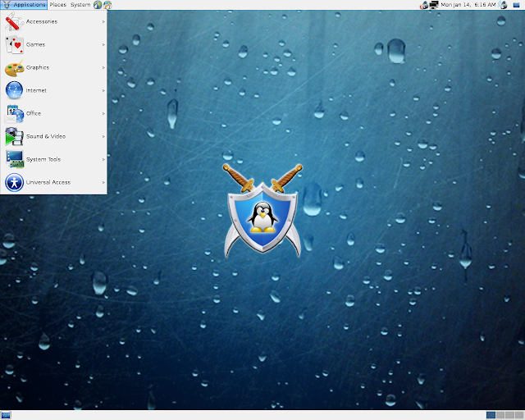Click the Accessories Swiss-army-knife icon

(14, 21)
